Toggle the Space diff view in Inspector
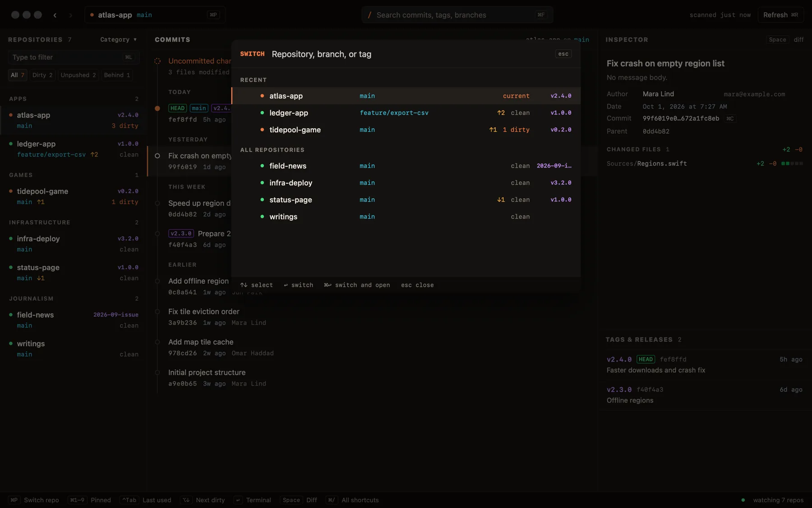The width and height of the screenshot is (812, 508). tap(785, 40)
